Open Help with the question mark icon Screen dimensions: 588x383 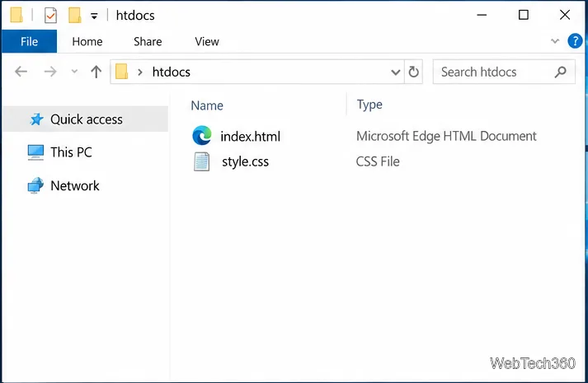coord(575,41)
